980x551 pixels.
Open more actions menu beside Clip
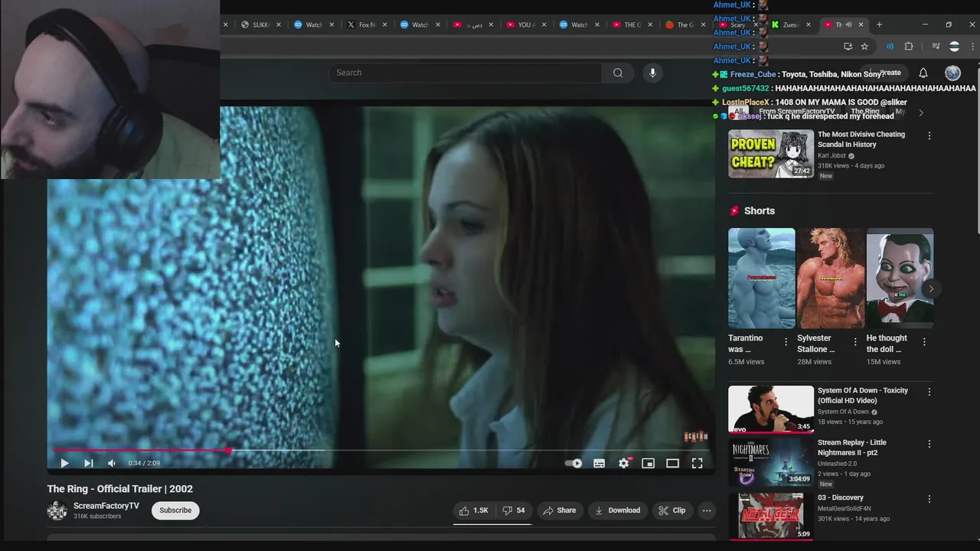pos(707,510)
